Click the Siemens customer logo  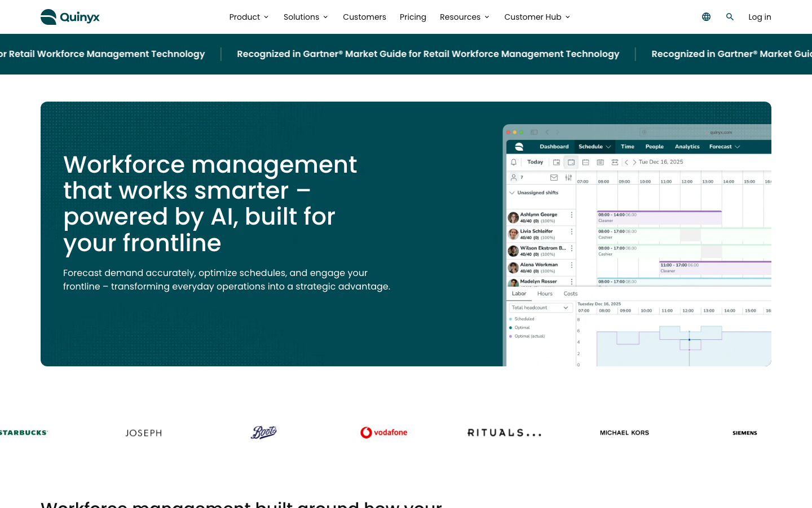[745, 433]
